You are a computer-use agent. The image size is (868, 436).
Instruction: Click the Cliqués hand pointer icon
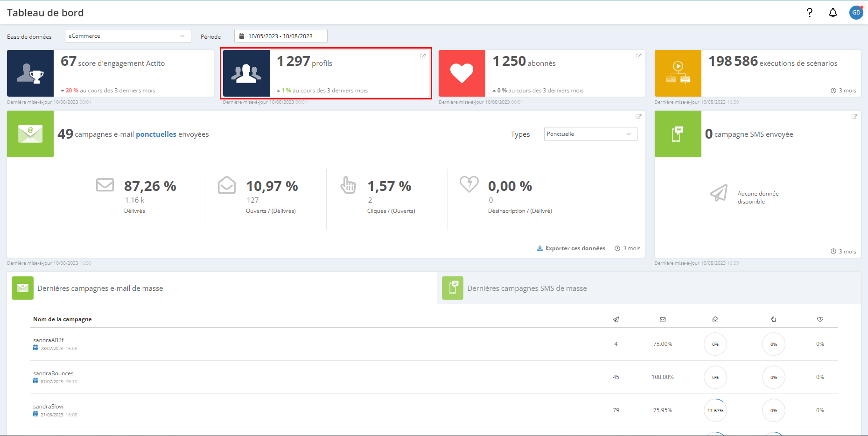coord(348,185)
